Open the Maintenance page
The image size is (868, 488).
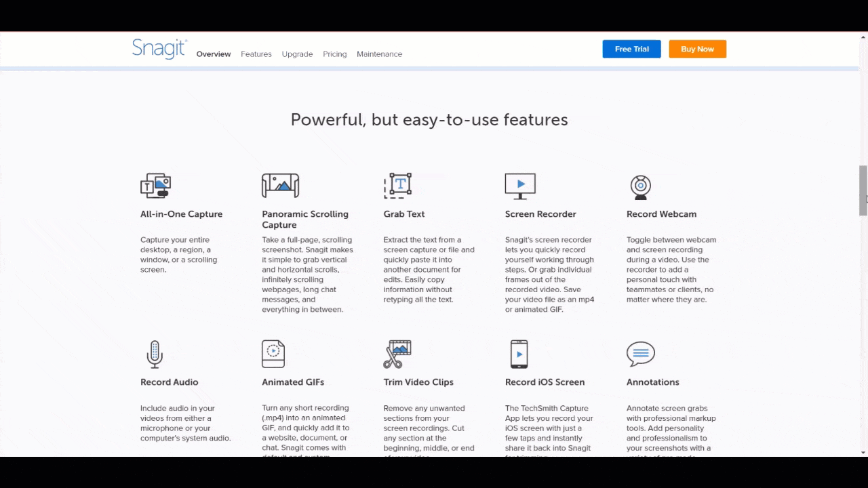pyautogui.click(x=379, y=54)
